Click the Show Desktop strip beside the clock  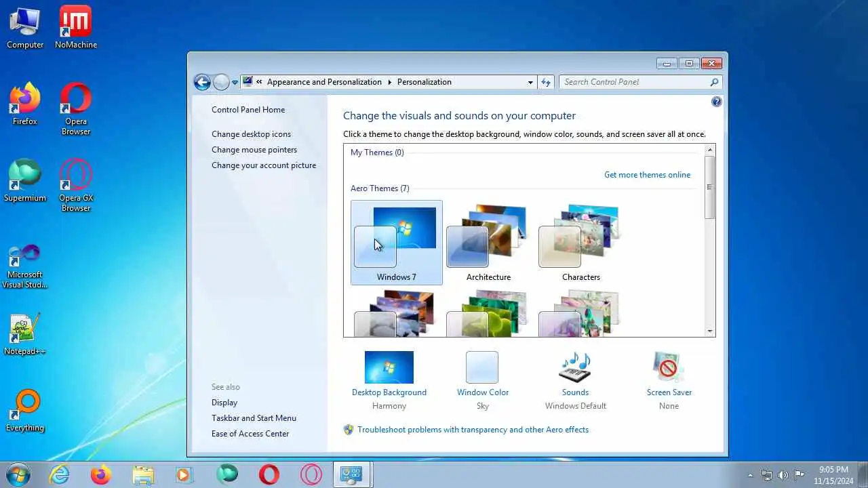click(x=863, y=474)
